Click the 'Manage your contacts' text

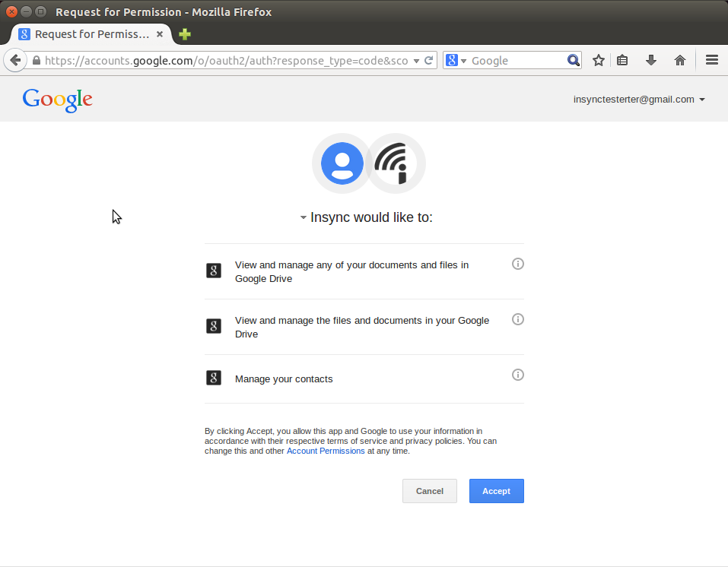coord(284,379)
